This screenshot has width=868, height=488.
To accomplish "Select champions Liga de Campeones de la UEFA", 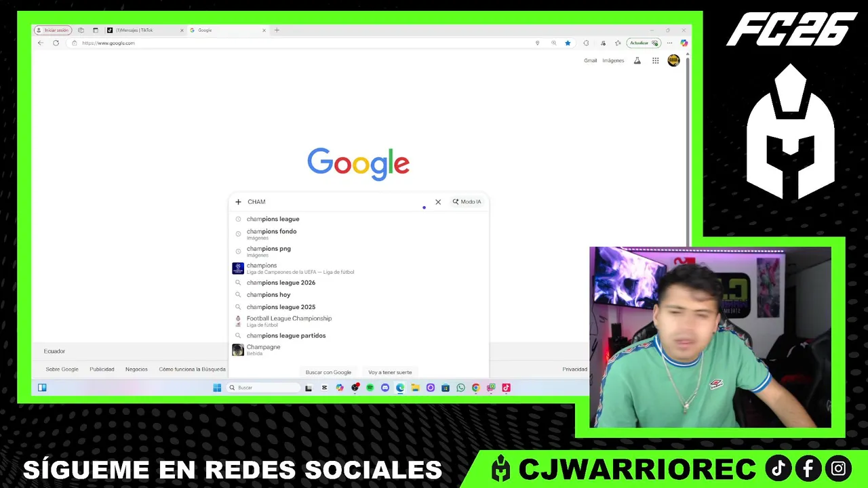I will pyautogui.click(x=358, y=268).
